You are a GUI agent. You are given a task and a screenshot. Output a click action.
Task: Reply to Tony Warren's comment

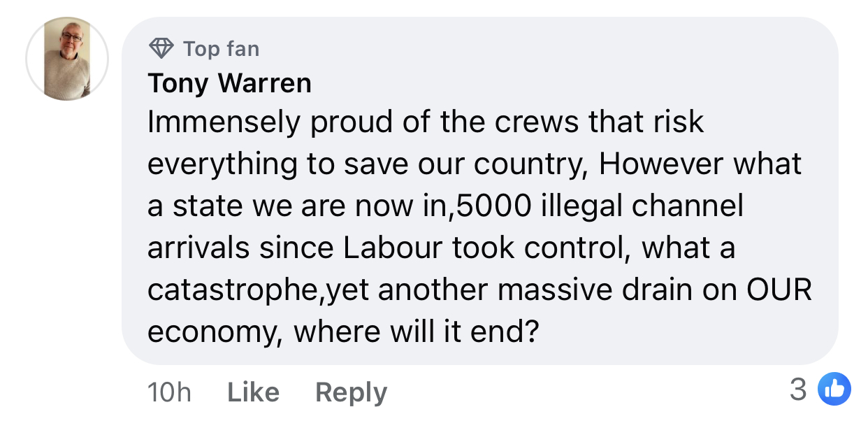click(351, 392)
